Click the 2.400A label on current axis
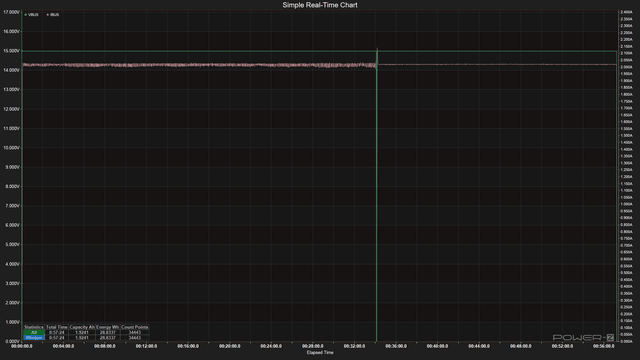Viewport: 640px width, 360px height. pos(626,12)
